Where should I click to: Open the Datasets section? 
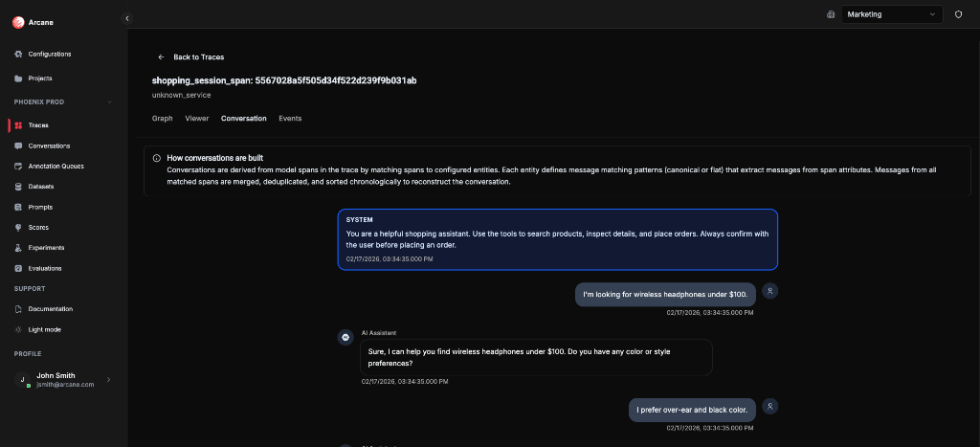coord(40,187)
